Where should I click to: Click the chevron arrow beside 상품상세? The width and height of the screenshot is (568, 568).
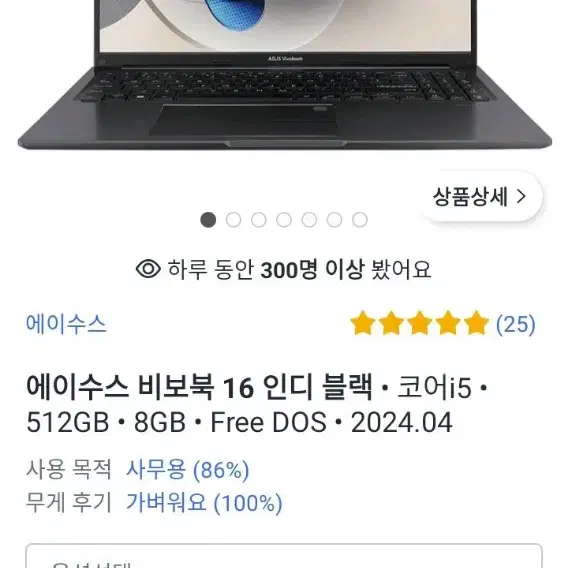point(521,197)
